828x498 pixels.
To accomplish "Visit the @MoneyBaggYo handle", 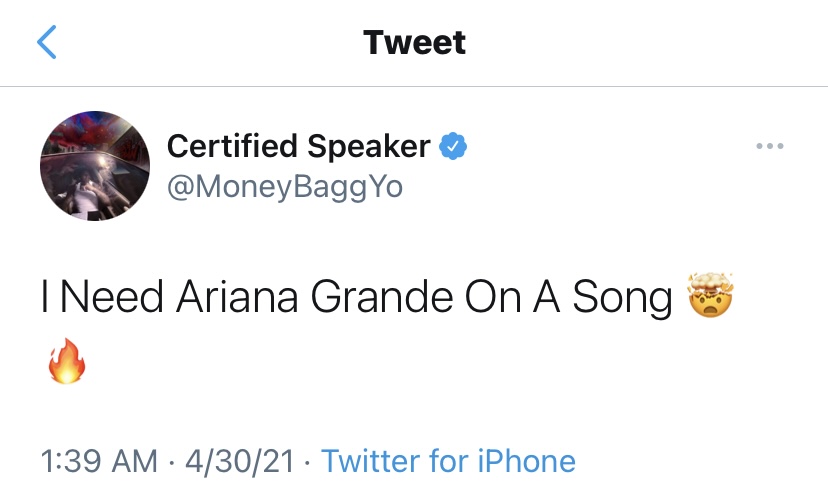I will click(285, 187).
